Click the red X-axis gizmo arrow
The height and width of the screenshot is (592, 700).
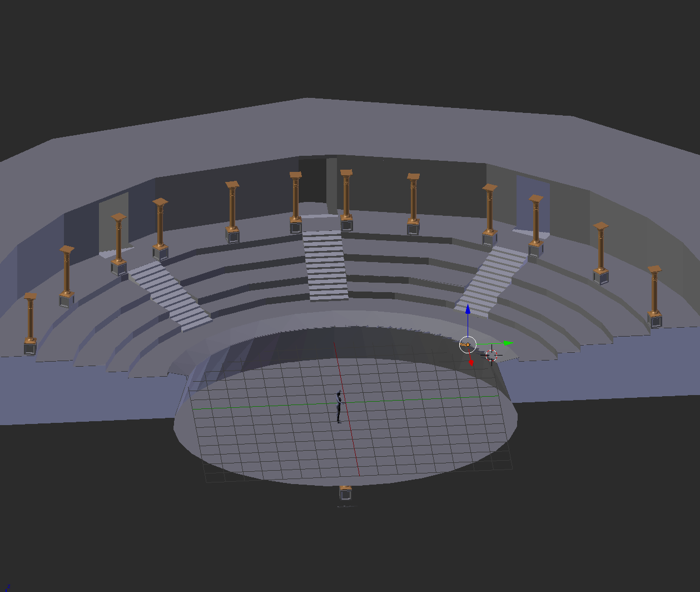click(471, 362)
